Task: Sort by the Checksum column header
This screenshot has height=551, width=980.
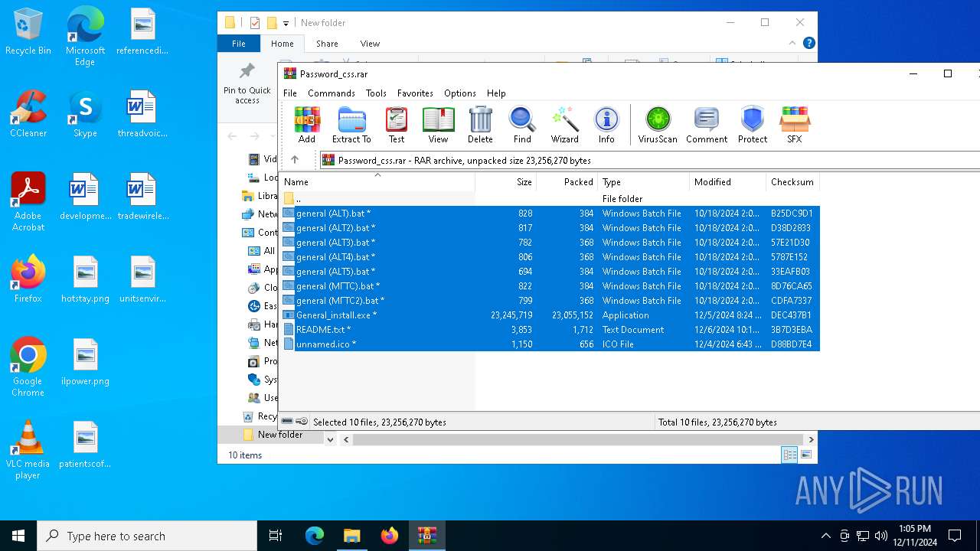Action: [x=792, y=182]
